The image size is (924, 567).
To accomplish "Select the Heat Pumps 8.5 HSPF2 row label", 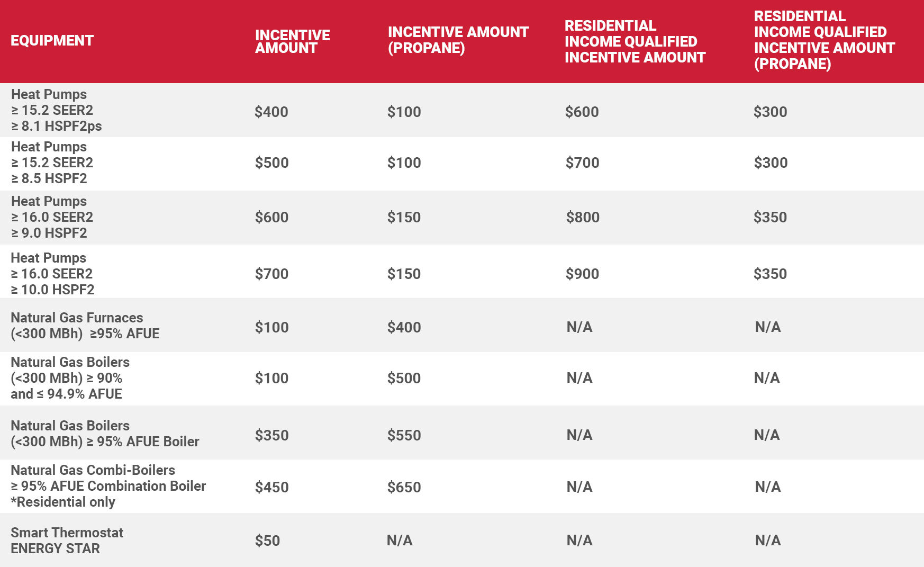I will point(52,163).
